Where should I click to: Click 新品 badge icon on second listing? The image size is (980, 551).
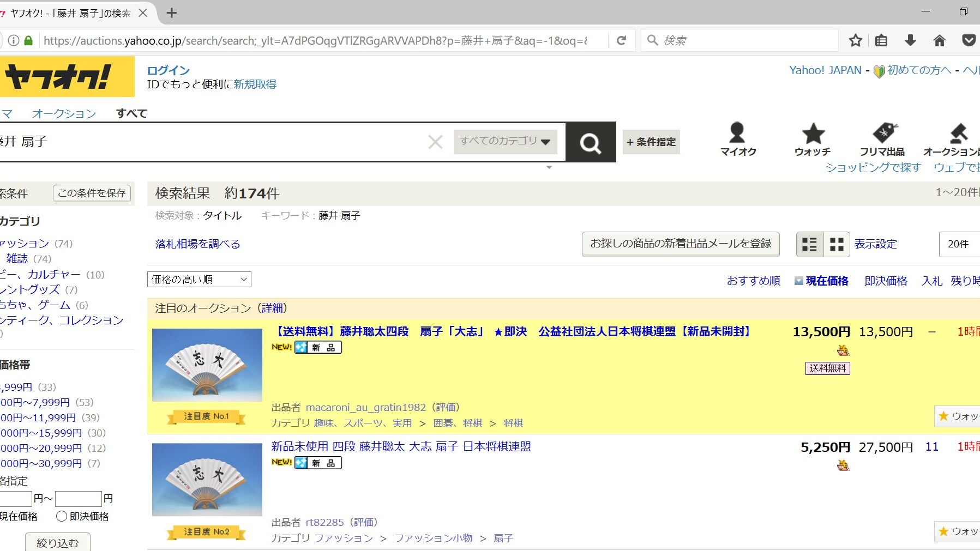pos(318,463)
